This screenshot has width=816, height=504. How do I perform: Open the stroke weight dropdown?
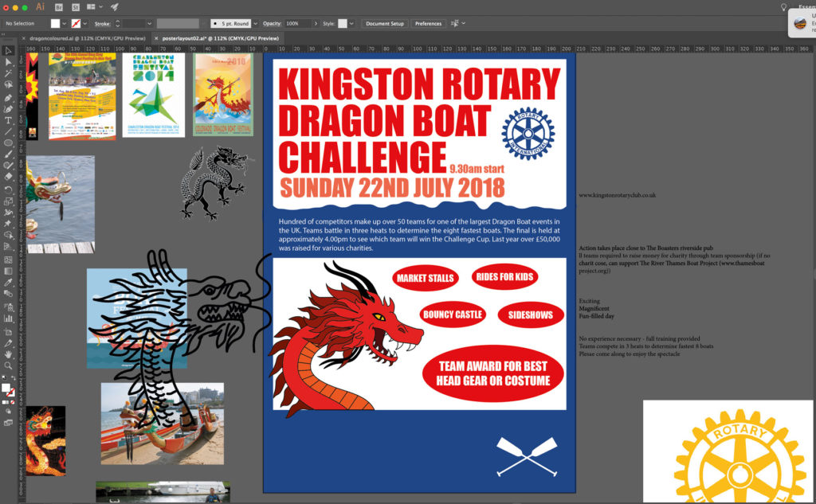(149, 23)
